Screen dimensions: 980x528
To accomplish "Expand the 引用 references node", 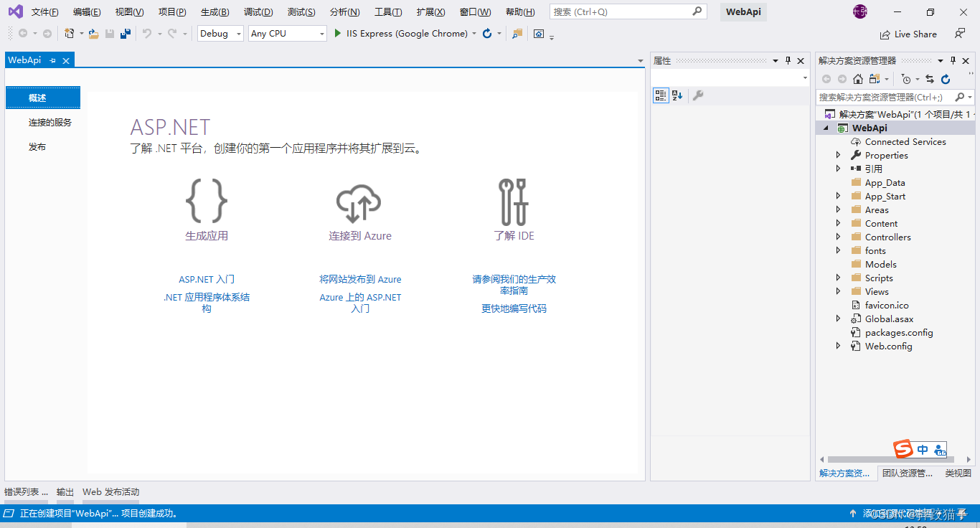I will tap(838, 169).
